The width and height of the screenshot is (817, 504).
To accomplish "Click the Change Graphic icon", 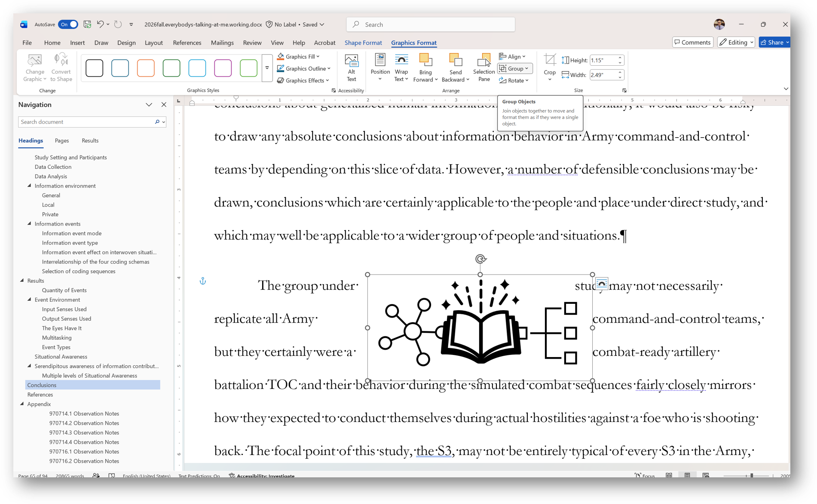I will click(35, 67).
